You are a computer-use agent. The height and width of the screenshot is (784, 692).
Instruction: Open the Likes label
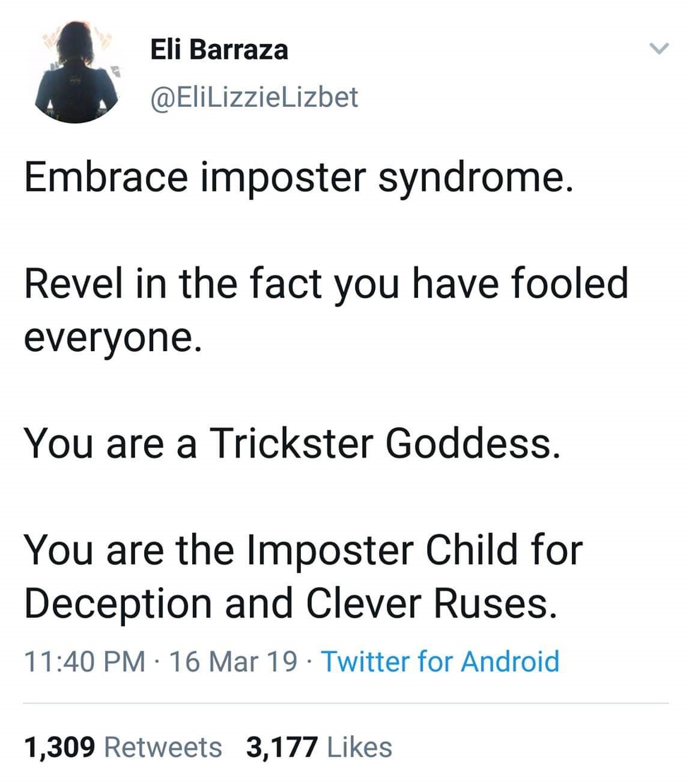[x=359, y=747]
